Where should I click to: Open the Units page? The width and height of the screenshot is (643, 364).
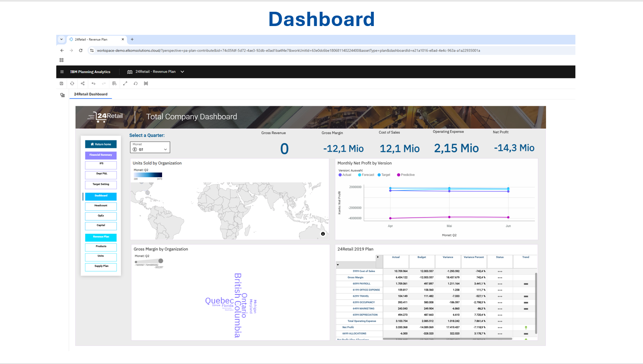[101, 257]
